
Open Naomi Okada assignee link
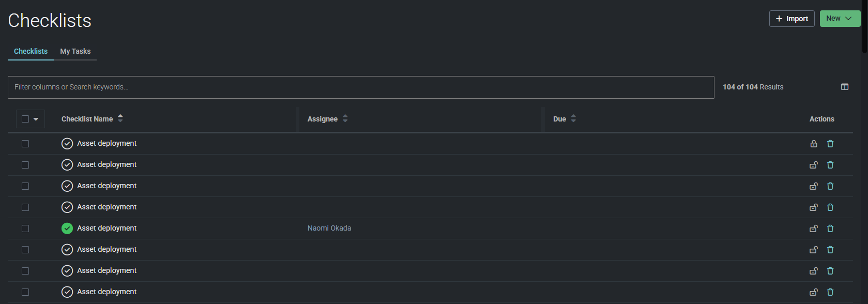point(329,228)
